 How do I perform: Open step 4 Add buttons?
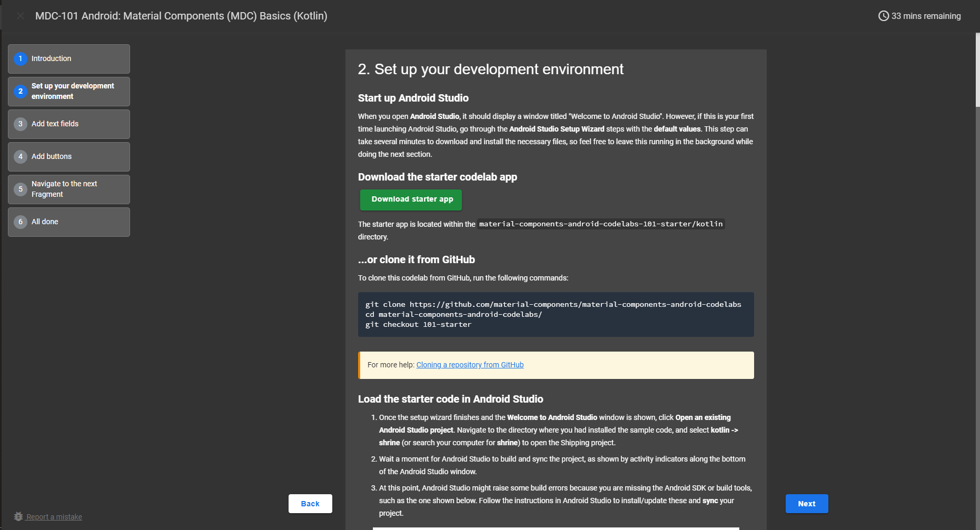pyautogui.click(x=69, y=156)
